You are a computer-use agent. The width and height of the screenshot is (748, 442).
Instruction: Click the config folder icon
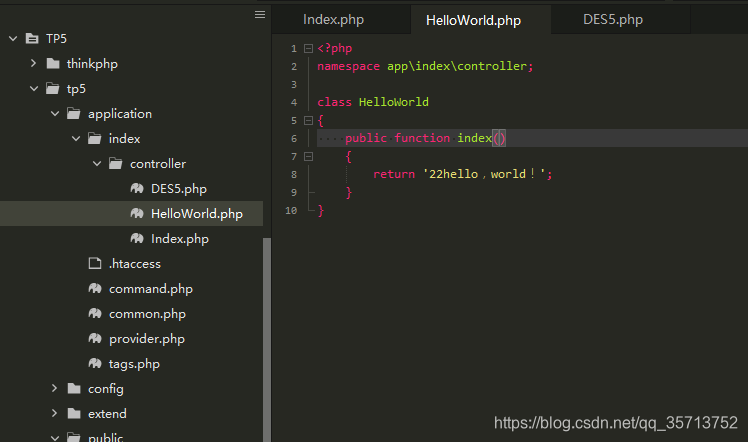click(x=74, y=389)
